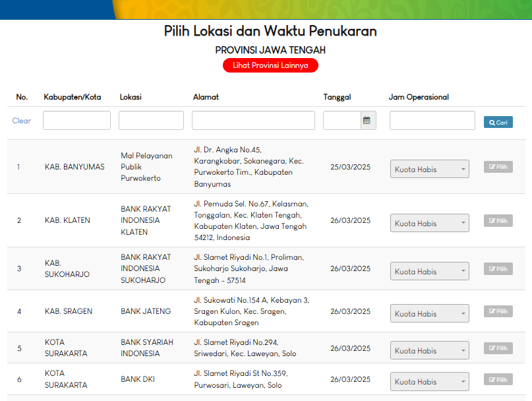Image resolution: width=532 pixels, height=401 pixels.
Task: Open Kuota Habis dropdown for KAB. KLATEN
Action: (x=430, y=223)
